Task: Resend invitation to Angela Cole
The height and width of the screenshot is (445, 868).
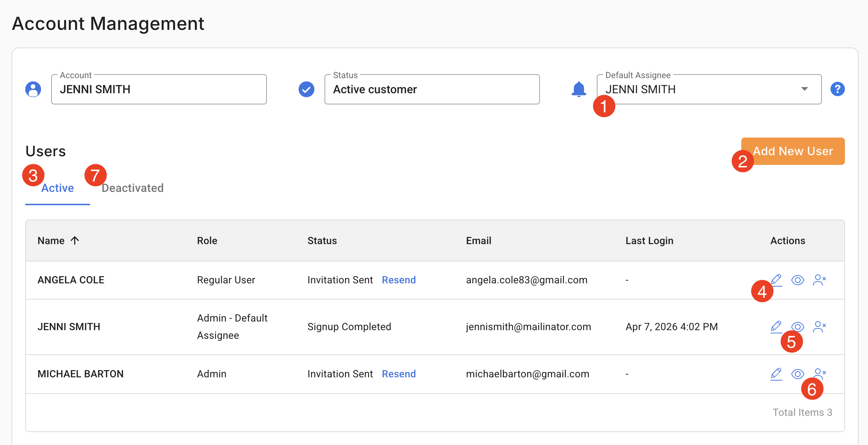Action: pyautogui.click(x=398, y=280)
